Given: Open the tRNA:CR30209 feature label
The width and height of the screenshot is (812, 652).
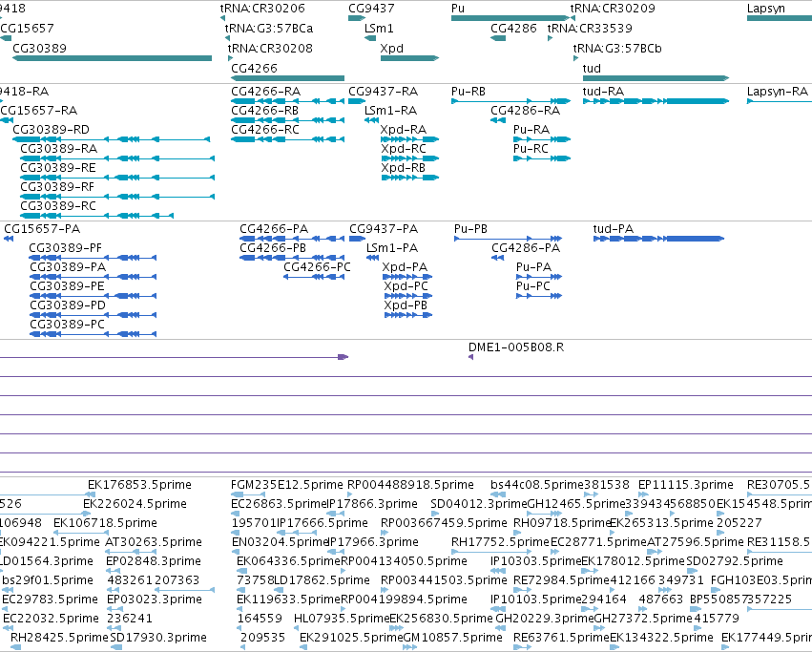Looking at the screenshot, I should (613, 9).
